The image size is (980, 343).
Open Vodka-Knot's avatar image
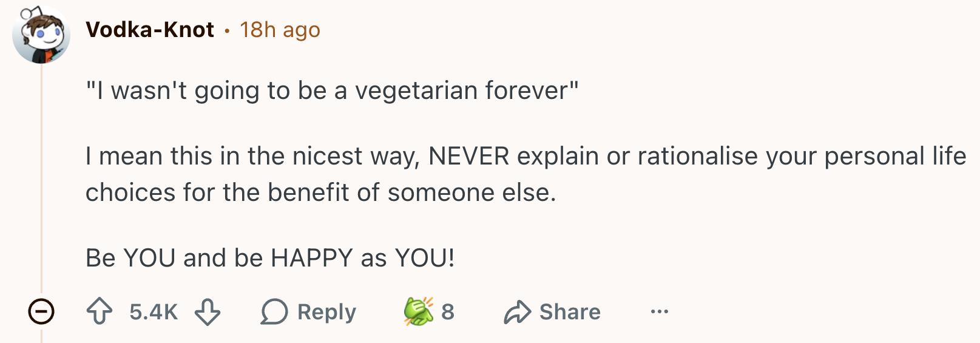[41, 35]
